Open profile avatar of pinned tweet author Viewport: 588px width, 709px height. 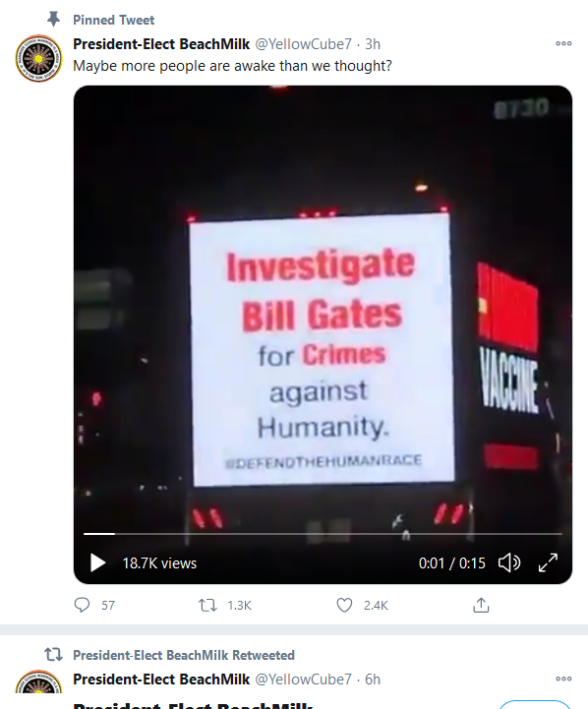[39, 58]
